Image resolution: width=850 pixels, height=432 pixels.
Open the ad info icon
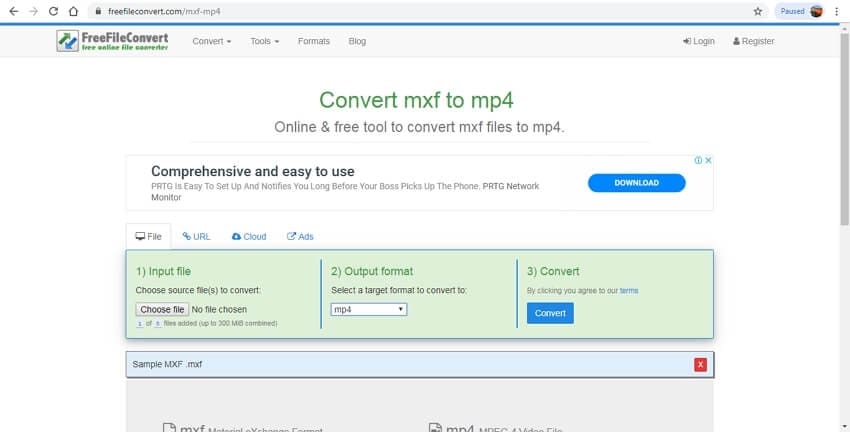[698, 160]
